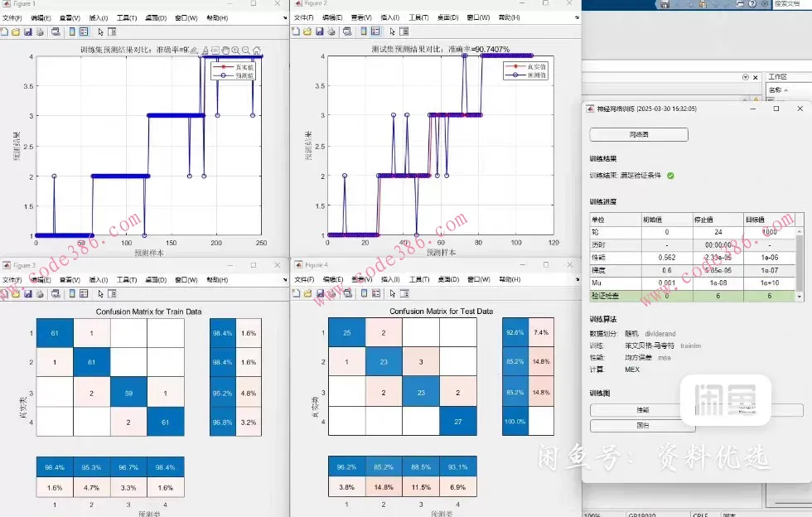Open 插入(I) menu in Figure 4
812x517 pixels.
(390, 279)
